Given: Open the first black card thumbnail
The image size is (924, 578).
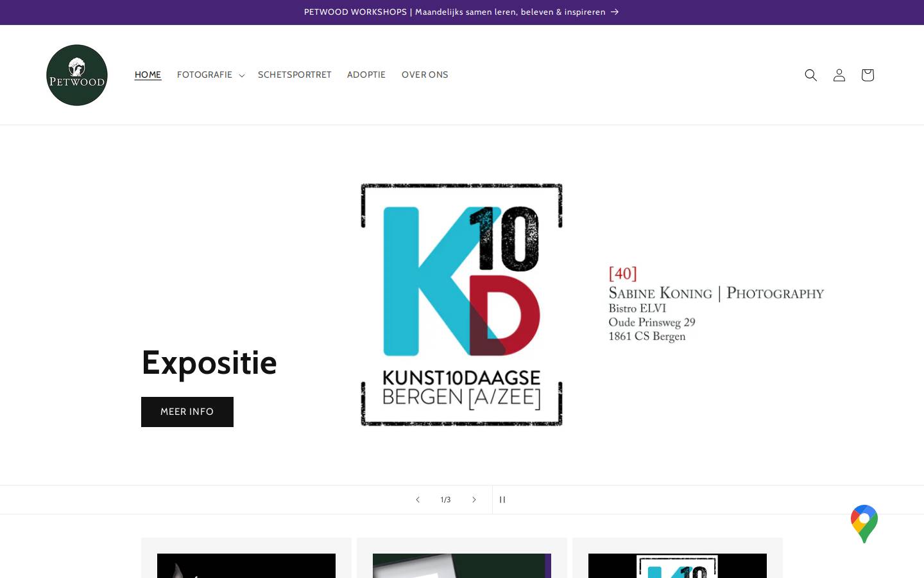Looking at the screenshot, I should tap(246, 566).
